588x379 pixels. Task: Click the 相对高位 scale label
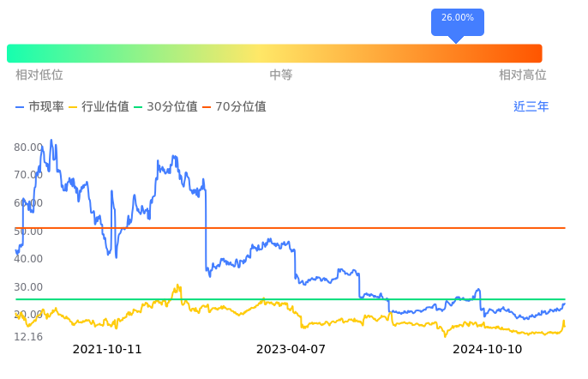tap(523, 75)
